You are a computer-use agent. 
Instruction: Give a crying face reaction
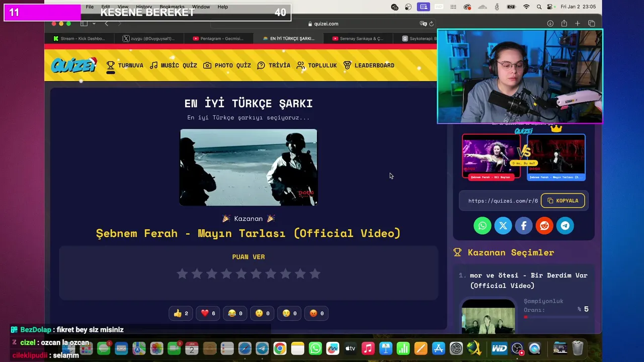coord(289,313)
